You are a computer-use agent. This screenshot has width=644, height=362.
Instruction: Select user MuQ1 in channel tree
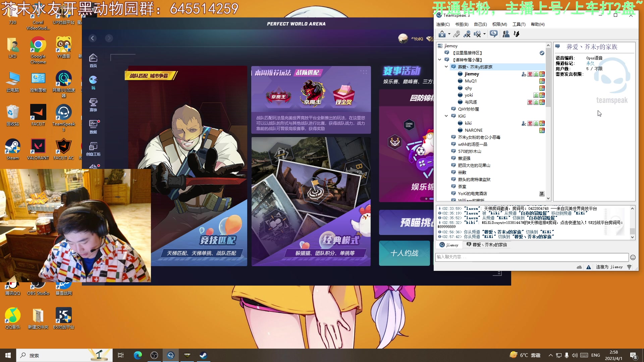(471, 81)
